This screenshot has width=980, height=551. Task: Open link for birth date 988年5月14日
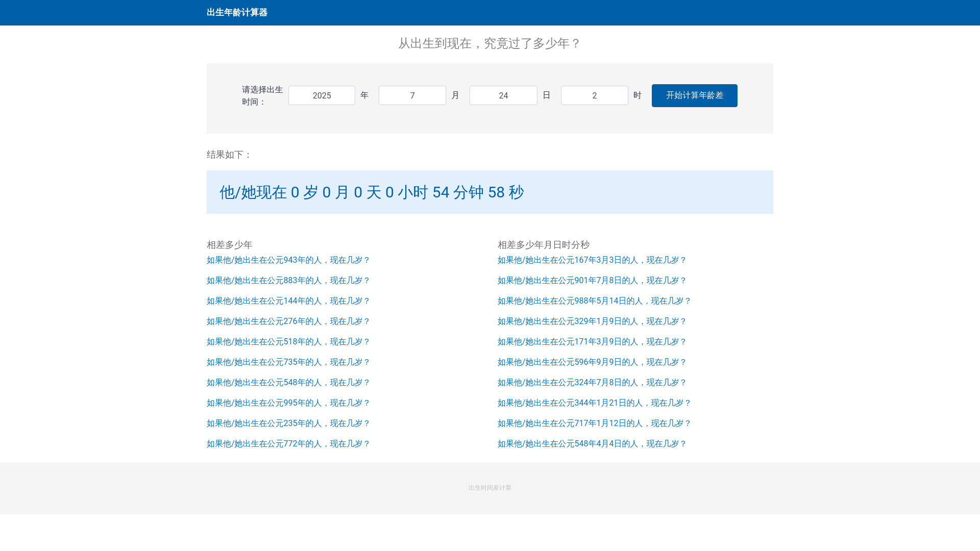[x=594, y=301]
